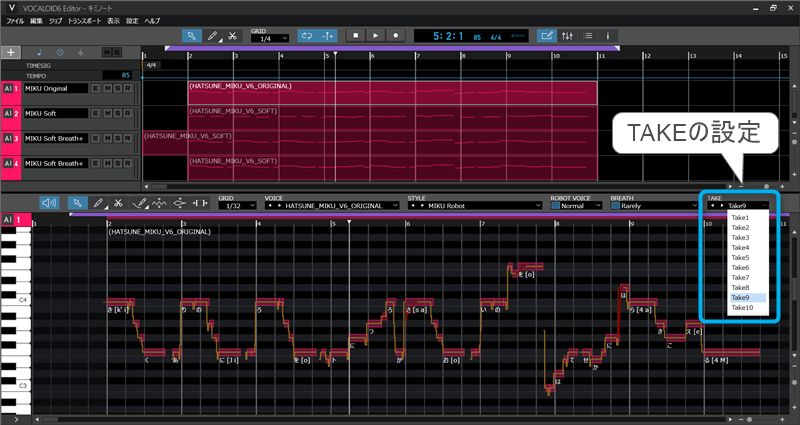
Task: Click the note icon above track list
Action: (x=40, y=53)
